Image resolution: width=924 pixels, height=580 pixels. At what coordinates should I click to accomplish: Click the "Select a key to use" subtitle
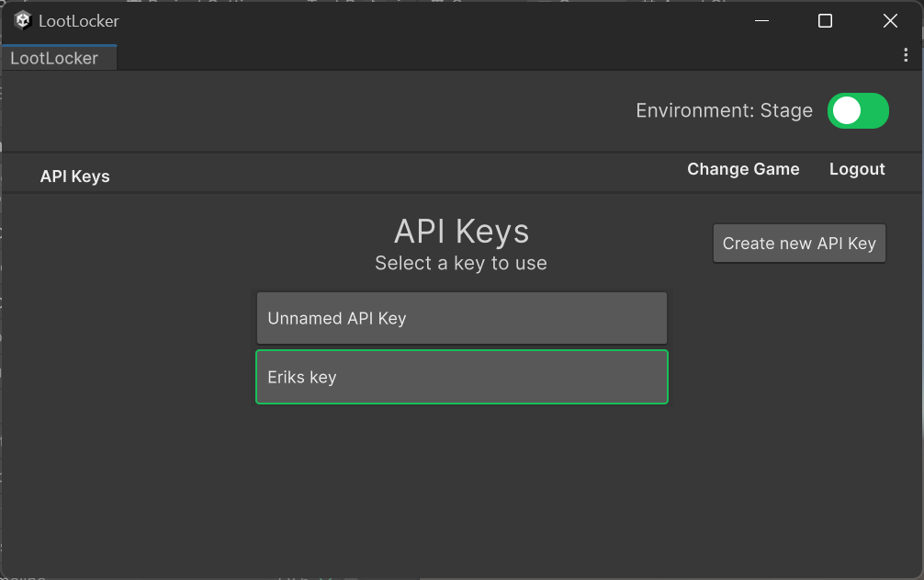(461, 264)
